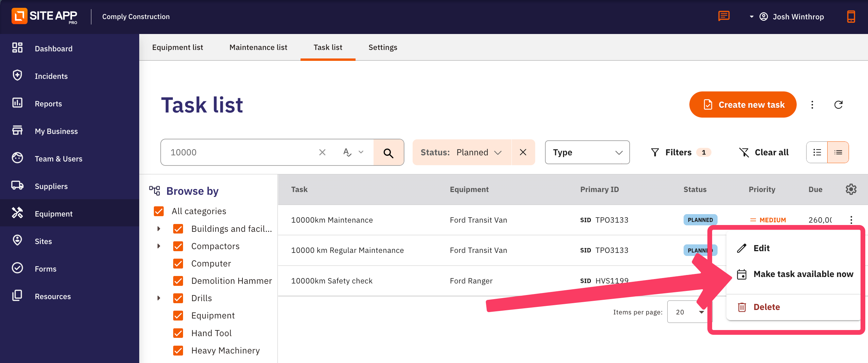
Task: Sort by the Primary ID column header
Action: [599, 189]
